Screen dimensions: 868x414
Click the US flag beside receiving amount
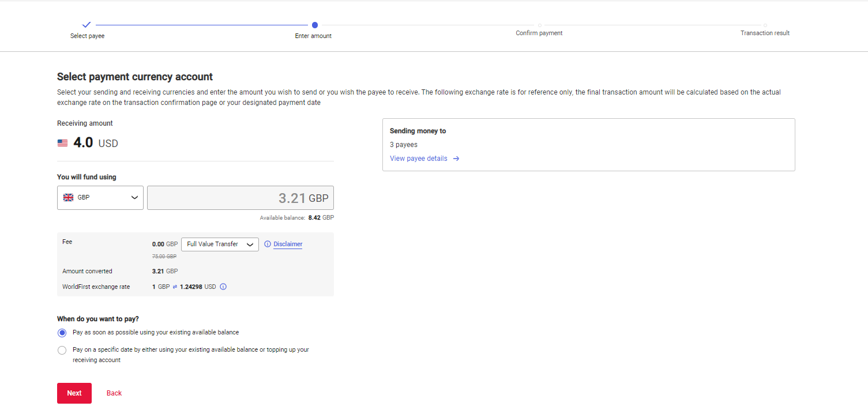[62, 143]
